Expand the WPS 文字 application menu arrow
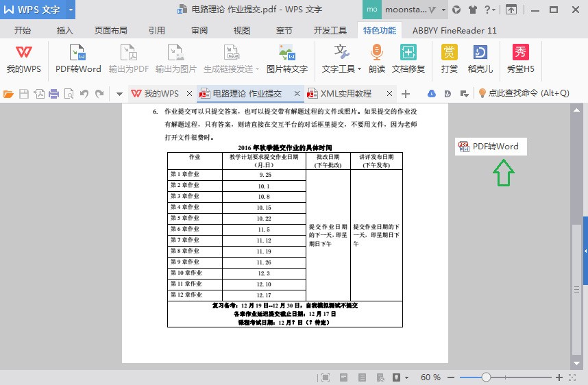588x385 pixels. pyautogui.click(x=71, y=10)
